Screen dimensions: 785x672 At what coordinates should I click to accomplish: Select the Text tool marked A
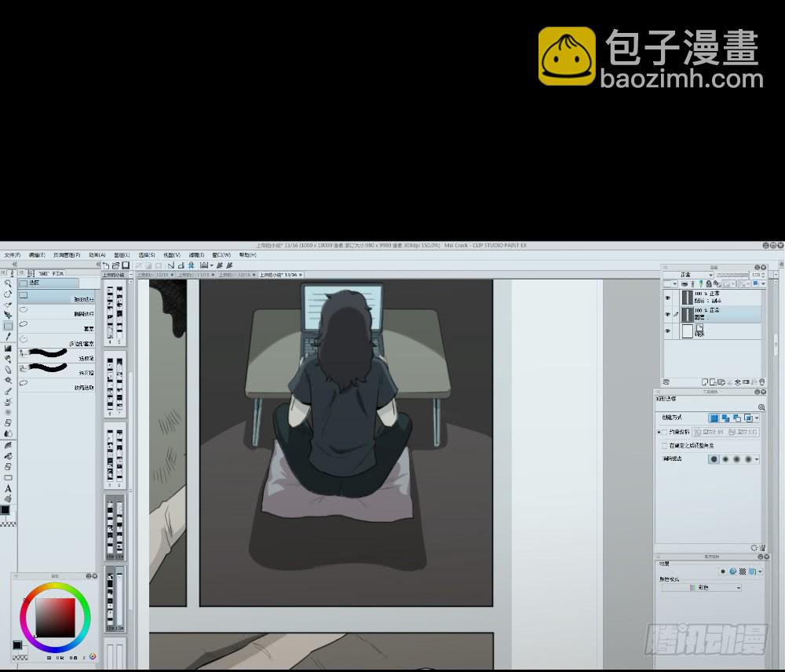pos(8,488)
